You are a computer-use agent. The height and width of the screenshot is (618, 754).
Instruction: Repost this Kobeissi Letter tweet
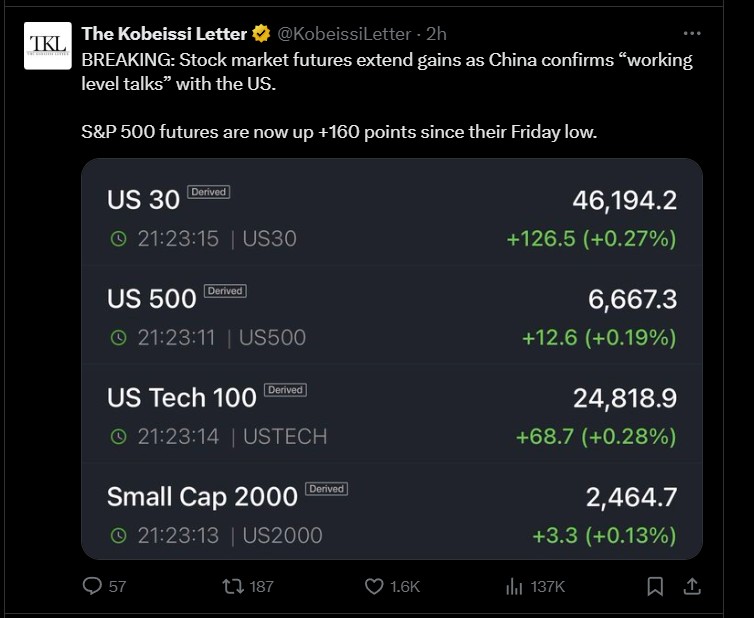pos(233,586)
